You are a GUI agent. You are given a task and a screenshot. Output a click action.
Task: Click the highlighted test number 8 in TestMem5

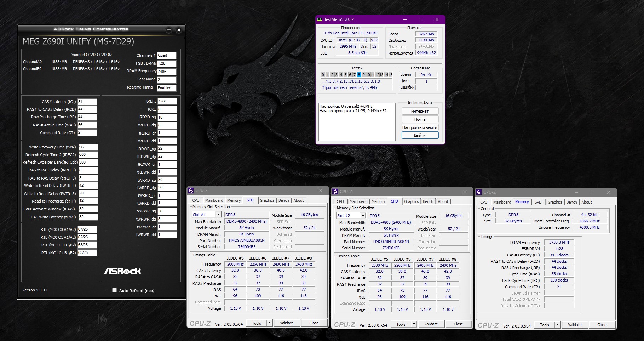point(359,75)
